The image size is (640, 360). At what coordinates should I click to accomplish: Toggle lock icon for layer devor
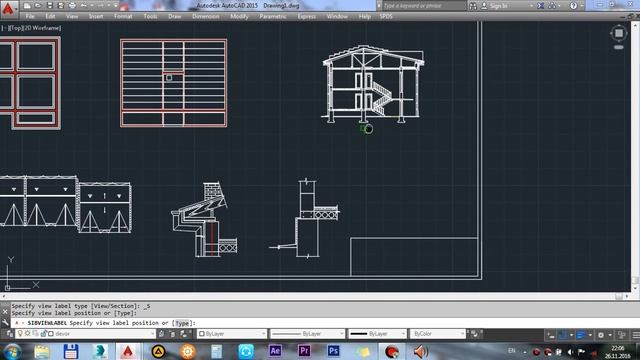click(43, 334)
